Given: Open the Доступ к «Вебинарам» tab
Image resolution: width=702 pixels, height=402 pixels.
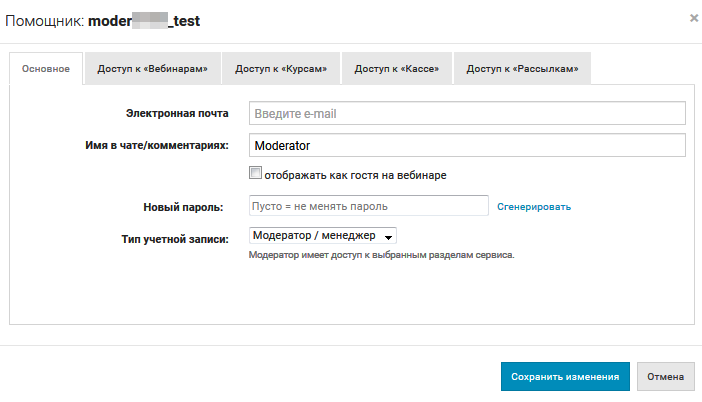Looking at the screenshot, I should pyautogui.click(x=152, y=69).
